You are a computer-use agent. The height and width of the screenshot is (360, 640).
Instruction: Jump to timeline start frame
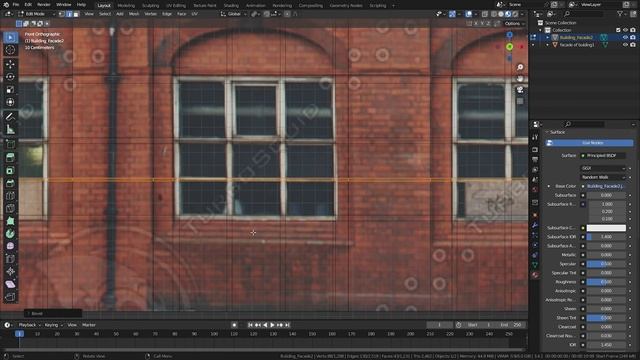coord(250,325)
